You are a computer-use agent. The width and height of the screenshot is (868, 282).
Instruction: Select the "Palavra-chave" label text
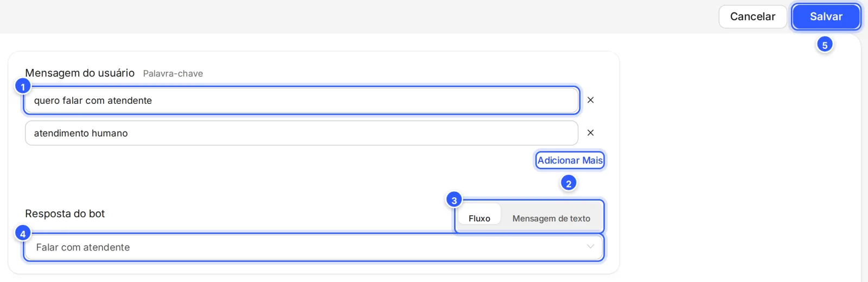(x=173, y=73)
